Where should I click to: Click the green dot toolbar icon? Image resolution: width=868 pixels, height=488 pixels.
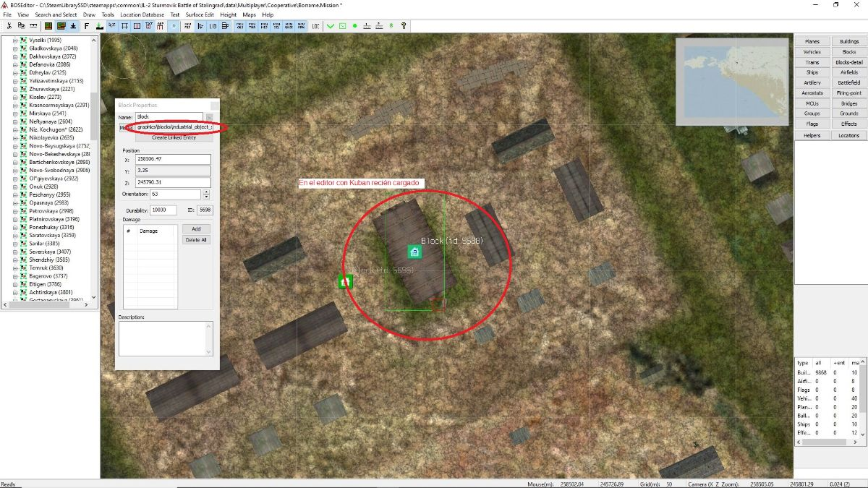point(354,25)
